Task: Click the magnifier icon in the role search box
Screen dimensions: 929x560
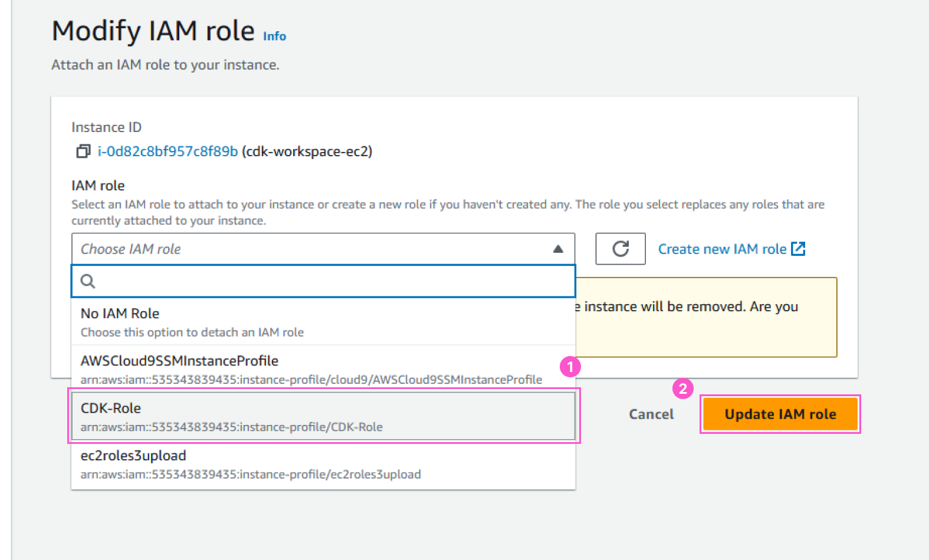Action: tap(88, 281)
